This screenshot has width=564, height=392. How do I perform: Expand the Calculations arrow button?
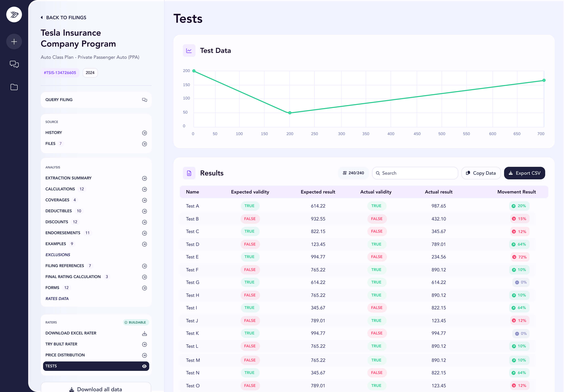coord(145,189)
